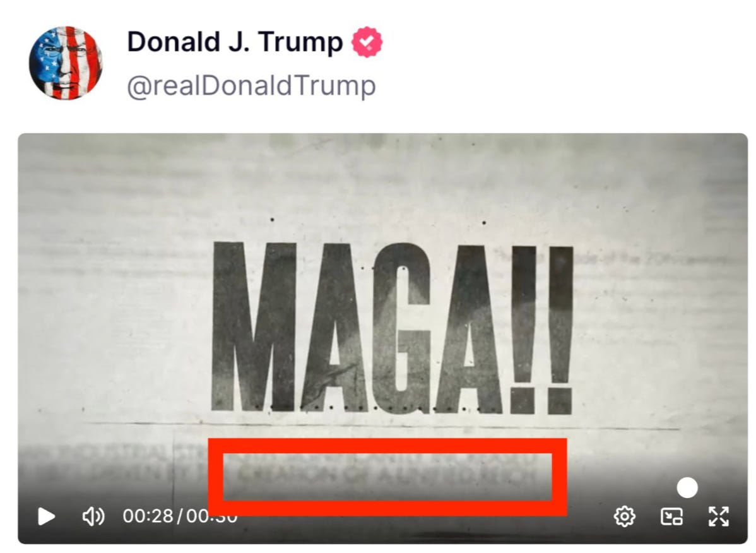Open the flag-painted profile avatar
The width and height of the screenshot is (756, 553).
(66, 62)
